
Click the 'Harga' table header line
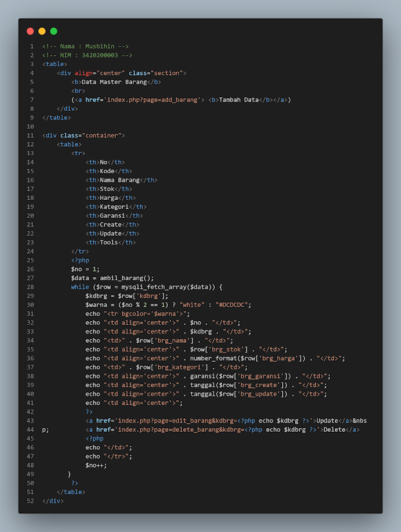[111, 198]
